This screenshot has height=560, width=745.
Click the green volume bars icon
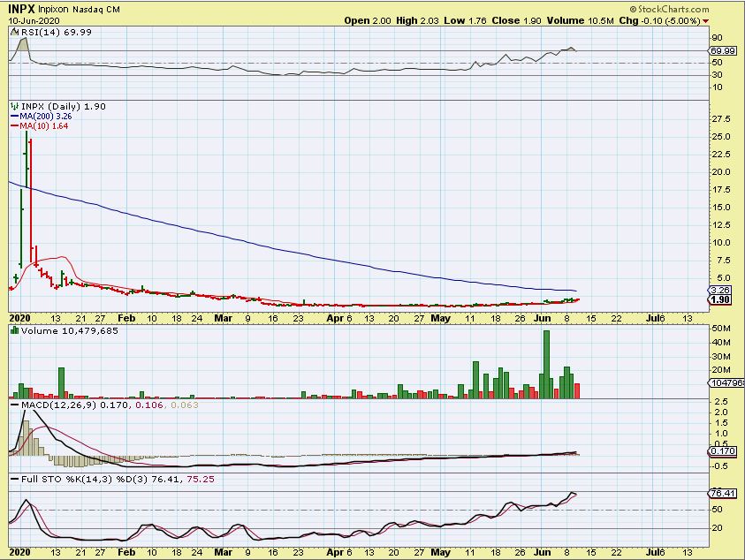[13, 331]
